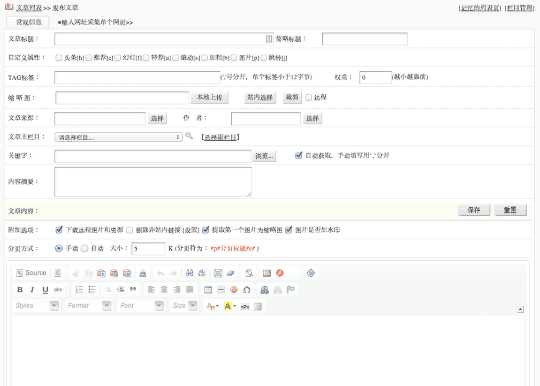Viewport: 540px width, 386px height.
Task: Click the Paste clipboard icon
Action: pyautogui.click(x=101, y=273)
